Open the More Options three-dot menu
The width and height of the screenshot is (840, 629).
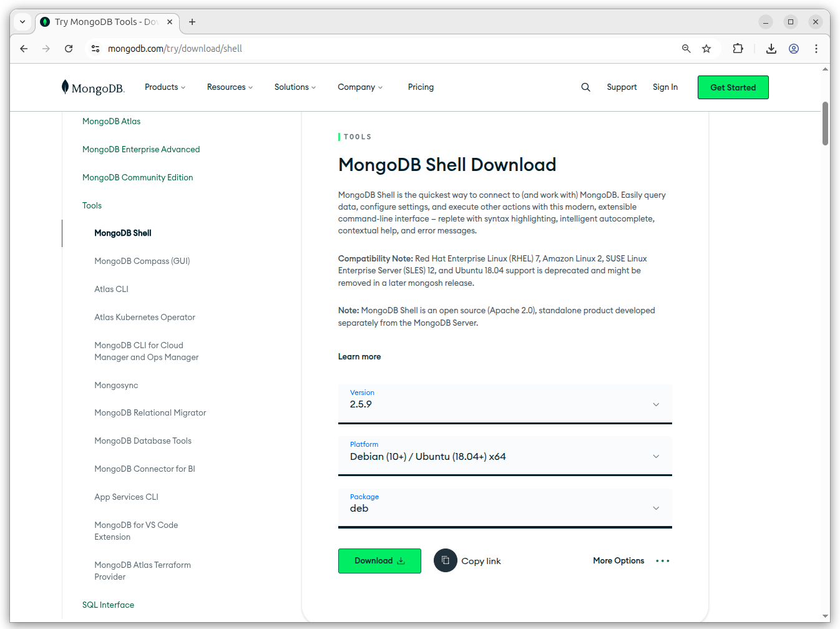[x=662, y=561]
